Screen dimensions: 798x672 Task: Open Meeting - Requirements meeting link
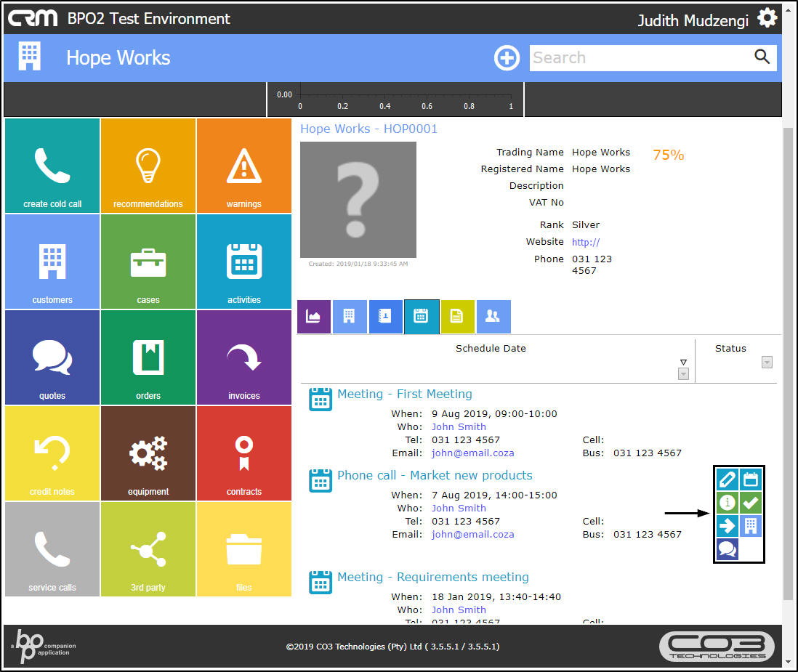pos(433,578)
